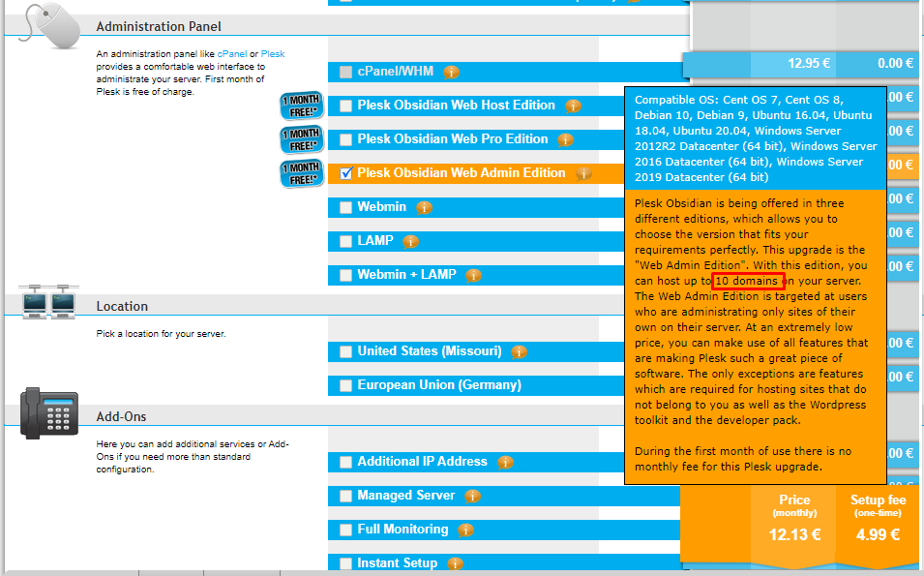Uncheck Plesk Obsidian Web Admin Edition checkbox
The image size is (924, 576).
coord(346,173)
